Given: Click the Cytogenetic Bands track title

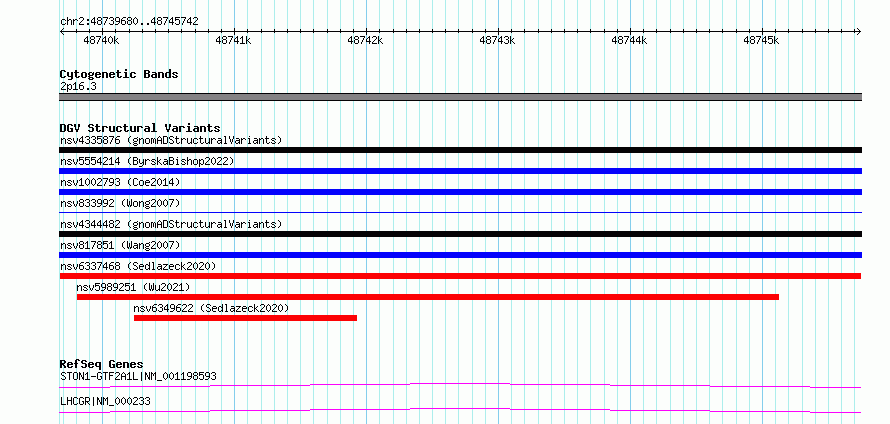Looking at the screenshot, I should tap(119, 74).
